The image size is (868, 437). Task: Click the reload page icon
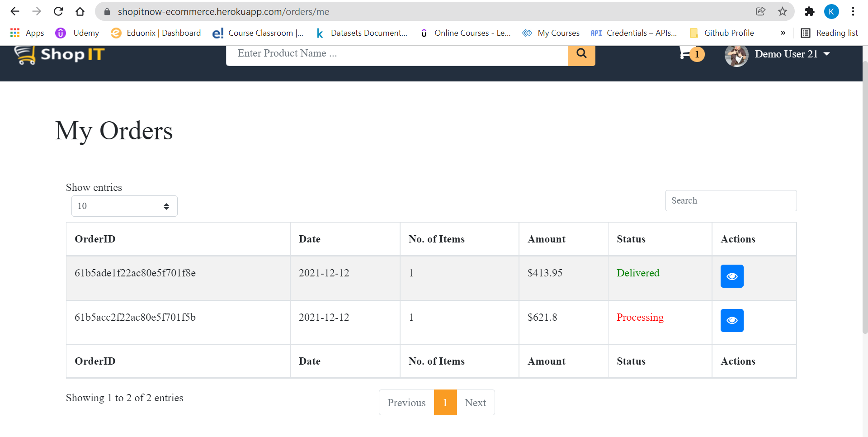tap(58, 11)
